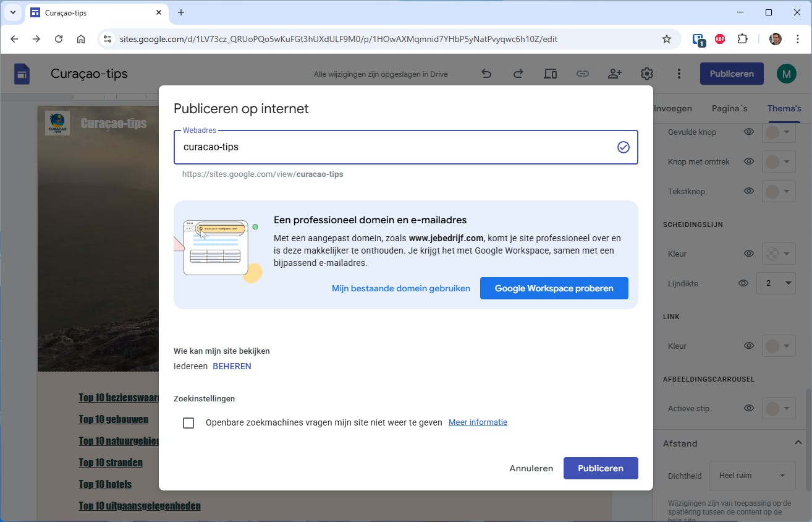Redo the last action

518,74
